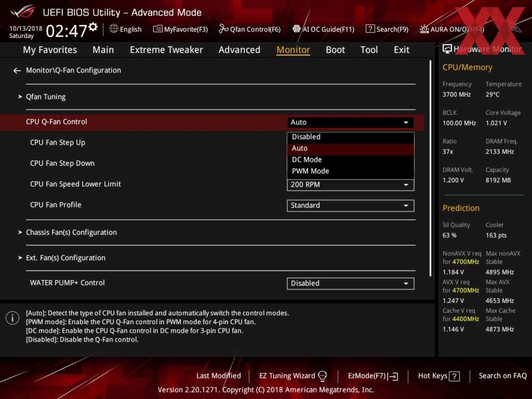Click 4895 MHz Max nonAVX value

[500, 272]
